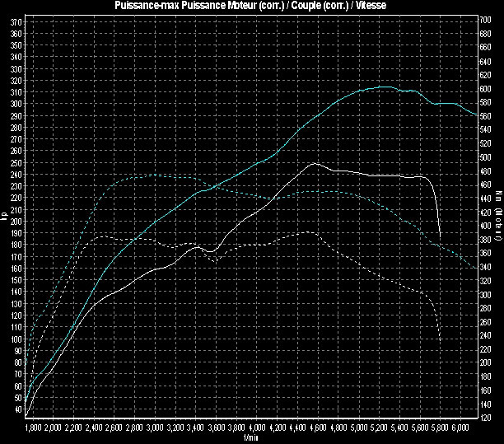Click the peak of the solid white curve

pos(313,163)
